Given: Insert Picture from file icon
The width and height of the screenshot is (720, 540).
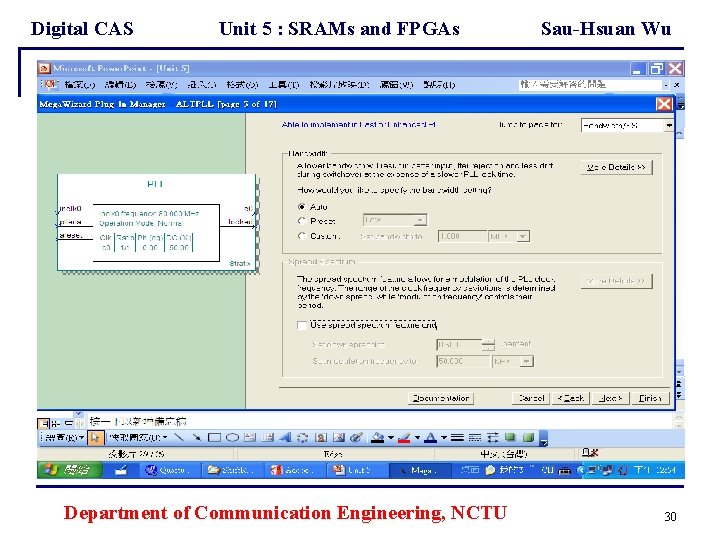Looking at the screenshot, I should pyautogui.click(x=339, y=438).
